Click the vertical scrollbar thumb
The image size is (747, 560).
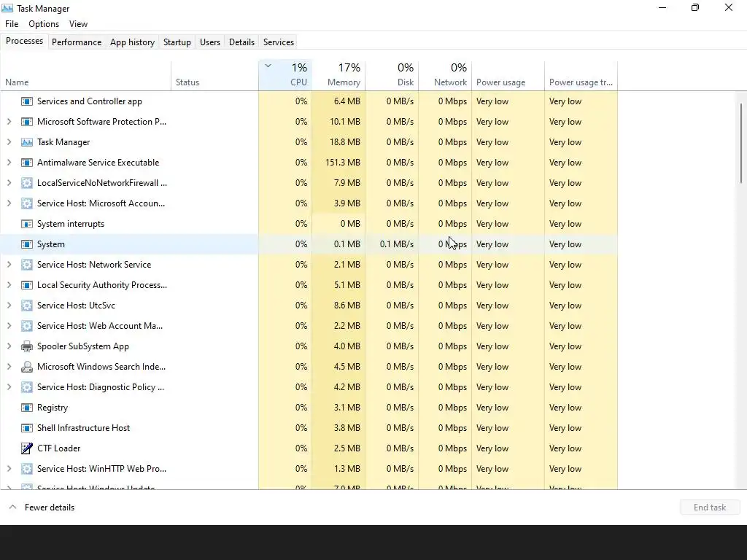pyautogui.click(x=741, y=143)
